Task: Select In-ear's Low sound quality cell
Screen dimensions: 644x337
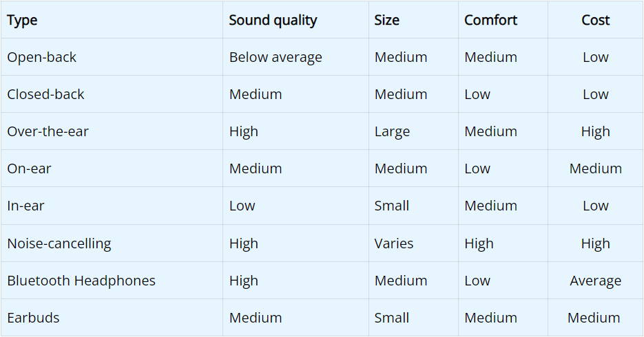Action: click(242, 206)
